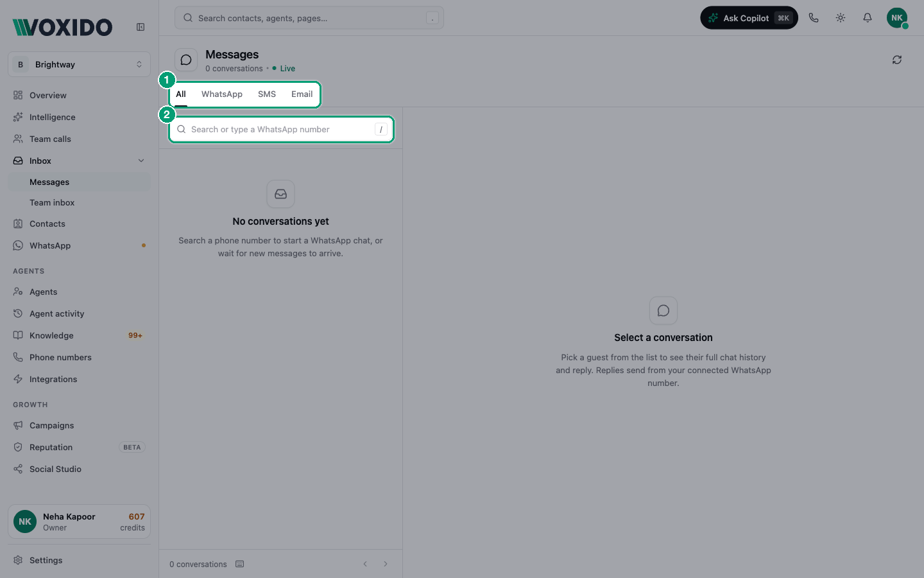Screen dimensions: 924x578
Task: Go to next page of conversations
Action: coord(386,564)
